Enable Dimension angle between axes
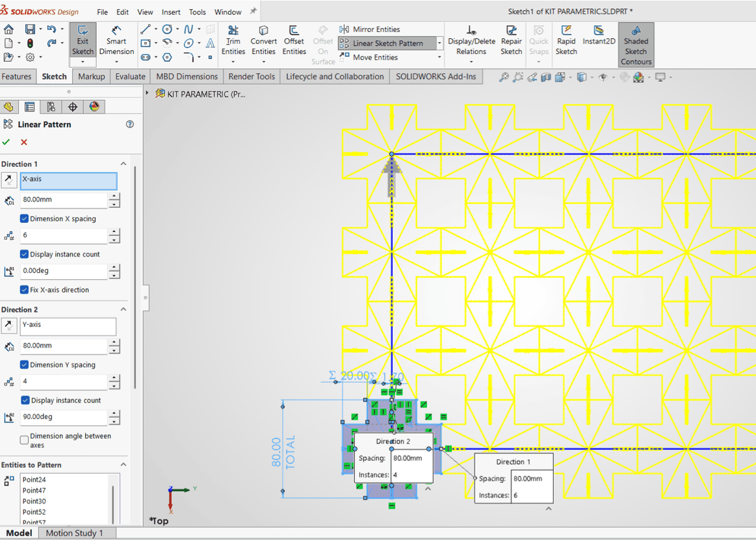756x540 pixels. point(24,440)
